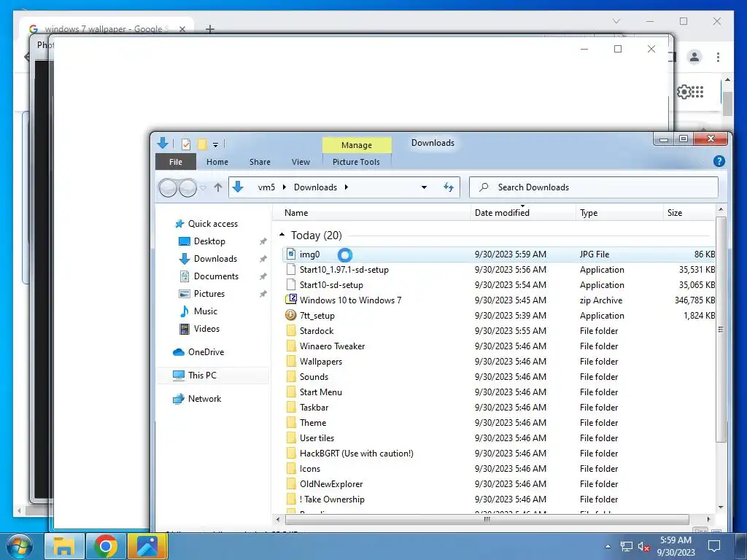Screen dimensions: 747x560
Task: Select the ! Take Ownership folder
Action: coord(332,499)
